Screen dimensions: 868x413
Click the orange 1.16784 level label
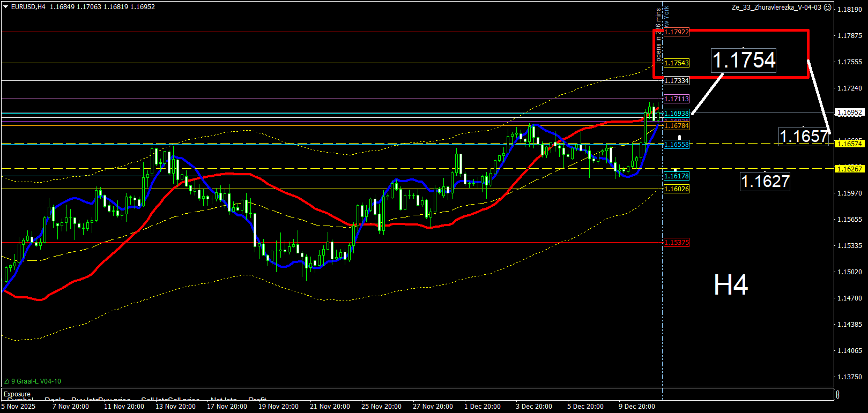(677, 126)
